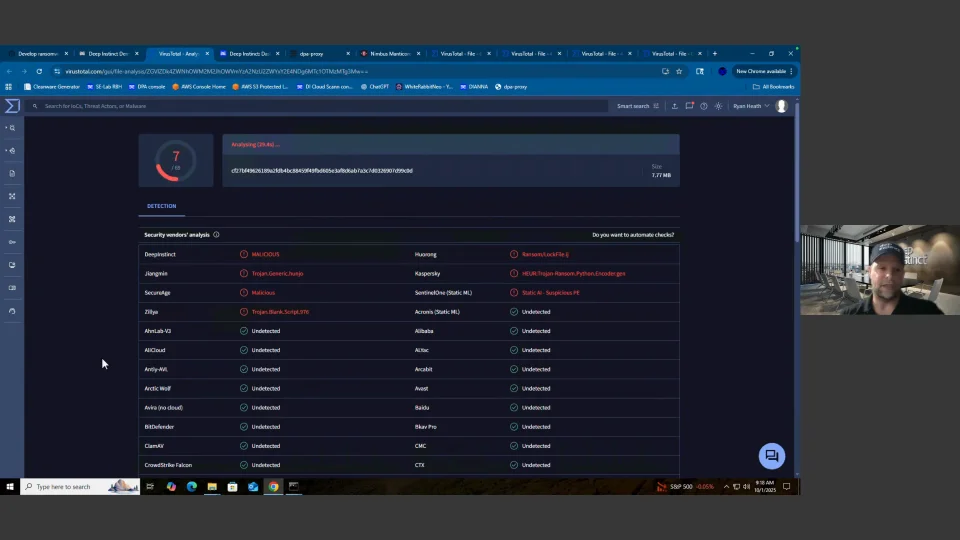Click Kaspersky's HEUR Trojan-Ransom result
The image size is (960, 540).
coord(574,274)
